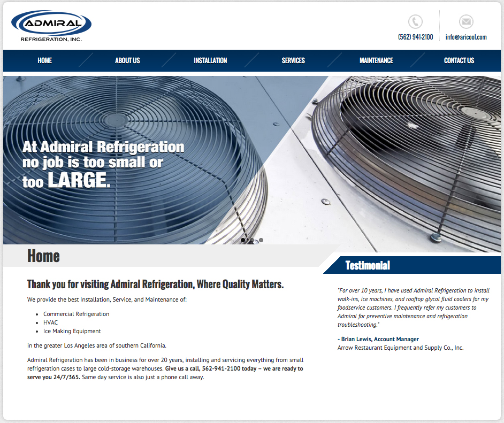Select the Installation menu item
The height and width of the screenshot is (423, 504).
(211, 60)
